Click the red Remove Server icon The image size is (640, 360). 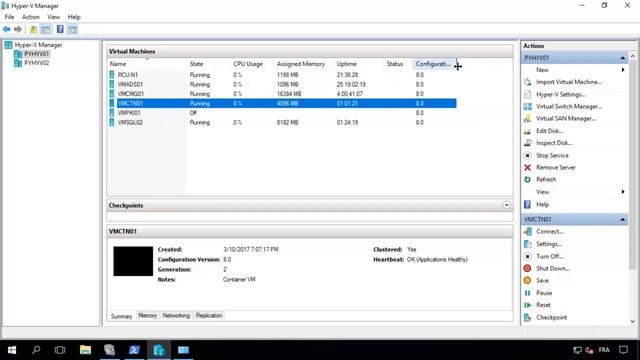tap(527, 167)
